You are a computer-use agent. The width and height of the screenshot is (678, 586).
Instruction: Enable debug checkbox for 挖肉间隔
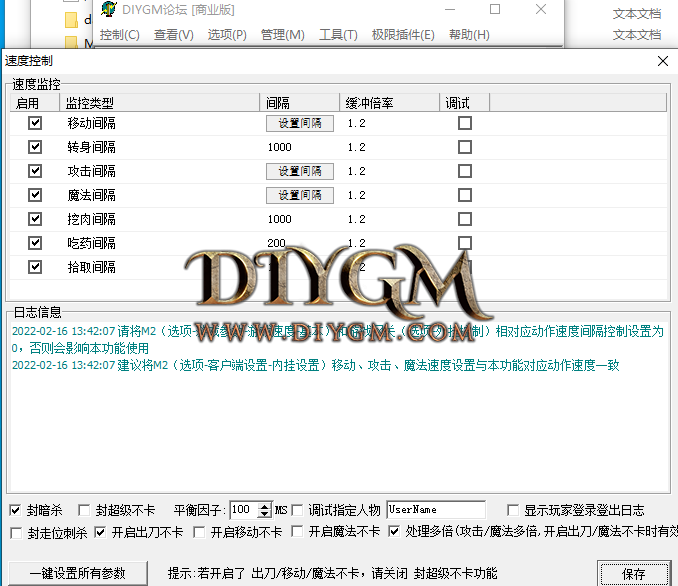click(x=465, y=219)
